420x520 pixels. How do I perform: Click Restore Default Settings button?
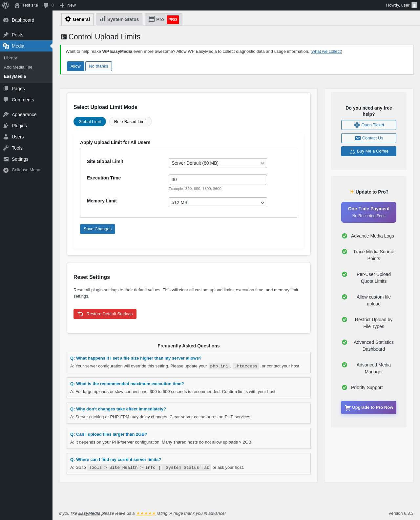[105, 314]
